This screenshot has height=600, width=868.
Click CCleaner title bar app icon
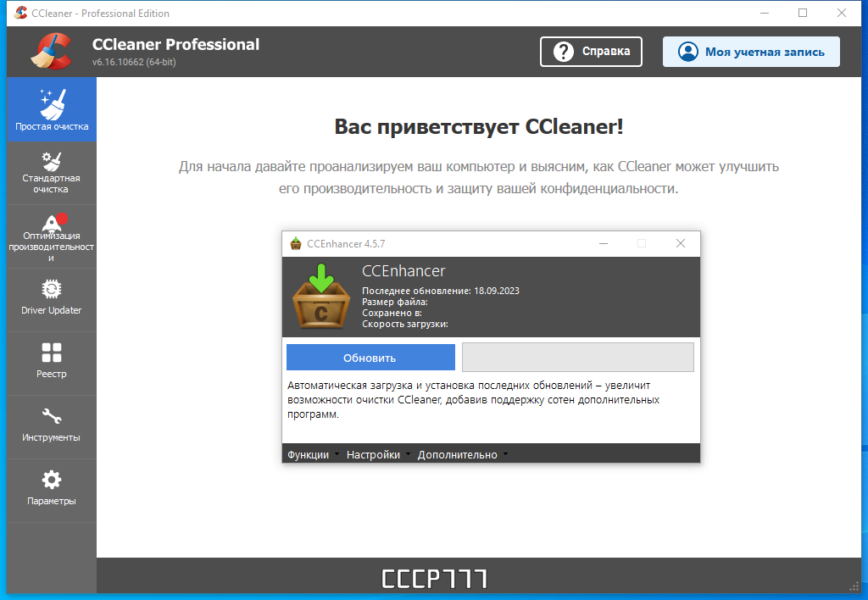tap(21, 13)
